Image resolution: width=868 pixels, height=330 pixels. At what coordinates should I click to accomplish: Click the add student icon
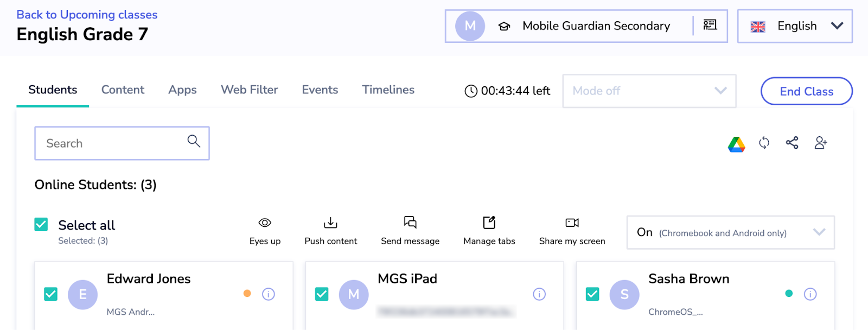pos(821,143)
